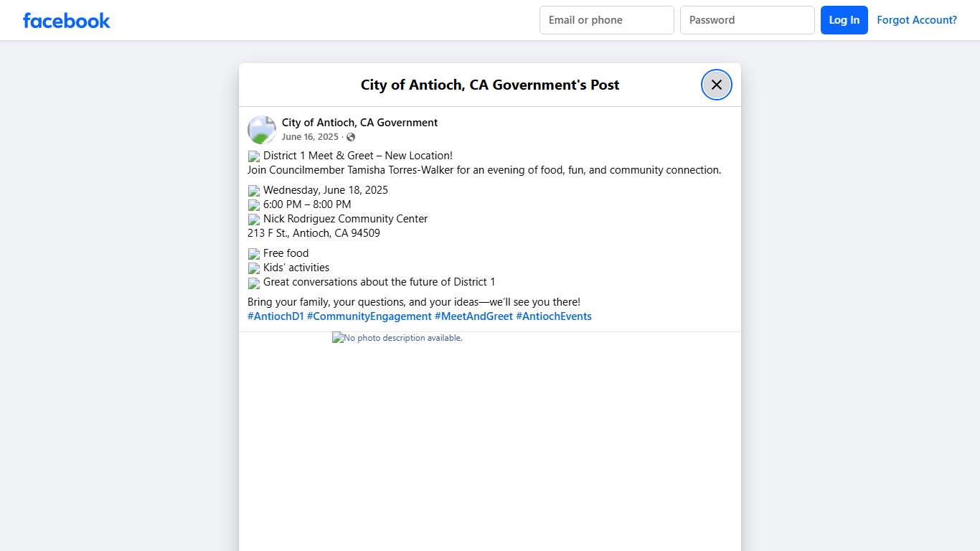This screenshot has height=551, width=980.
Task: Open the privacy globe icon beside the date
Action: [x=351, y=136]
